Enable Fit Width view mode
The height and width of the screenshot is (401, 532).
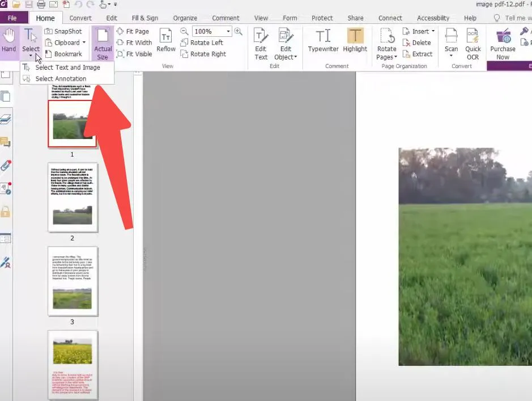click(138, 43)
